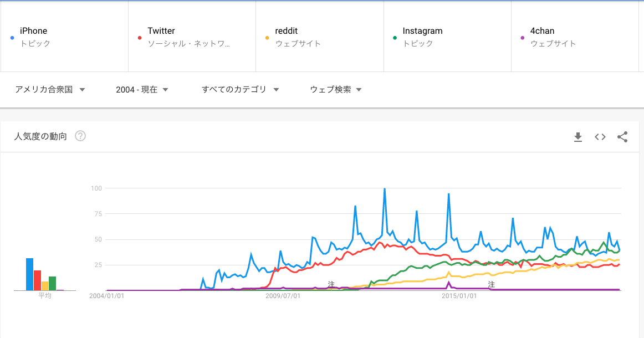Click the blue iPhone average bar
The image size is (644, 338).
30,274
